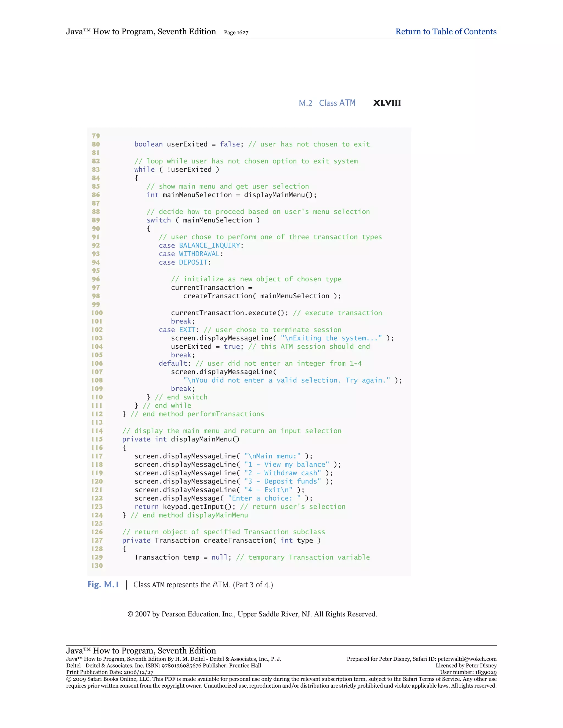This screenshot has width=563, height=728.
Task: Click the header title Java How to Program
Action: [141, 32]
